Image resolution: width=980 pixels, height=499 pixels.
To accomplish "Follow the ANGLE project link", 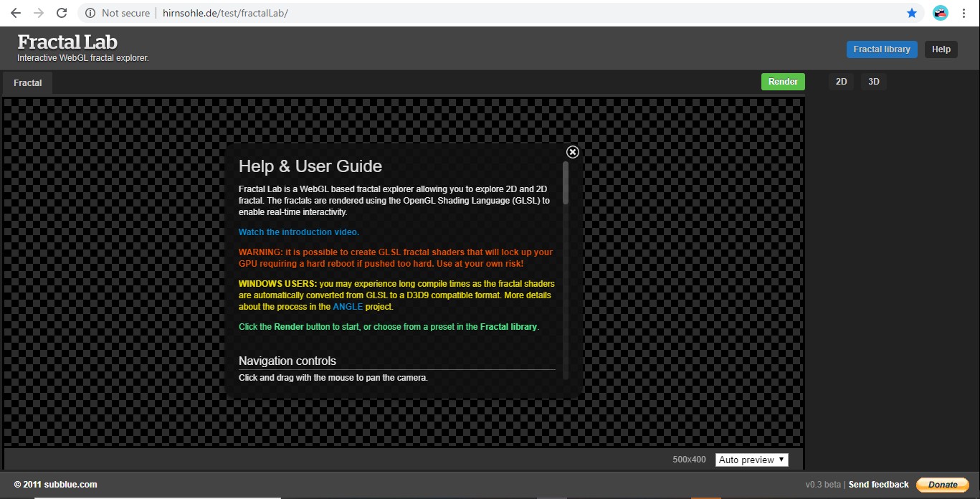I will [348, 307].
